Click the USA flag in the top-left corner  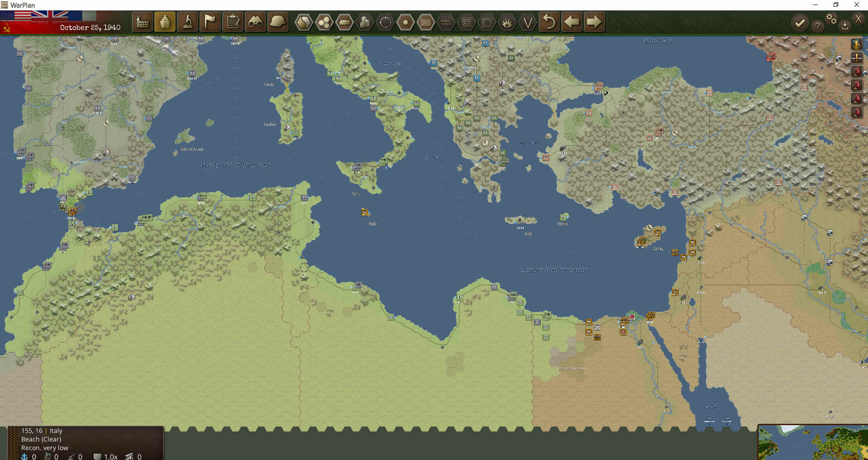(15, 16)
